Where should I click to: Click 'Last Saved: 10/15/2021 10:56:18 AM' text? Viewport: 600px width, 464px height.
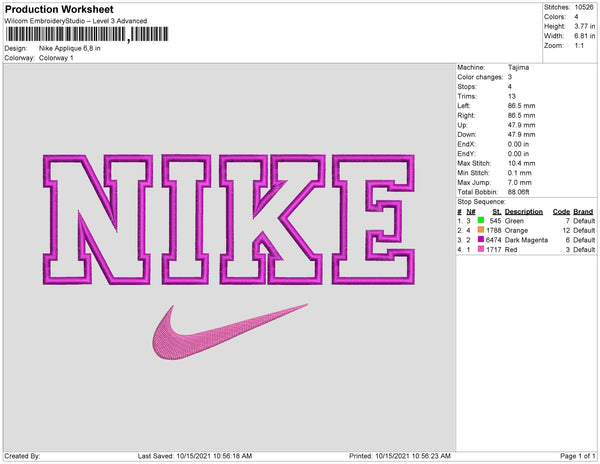point(195,456)
